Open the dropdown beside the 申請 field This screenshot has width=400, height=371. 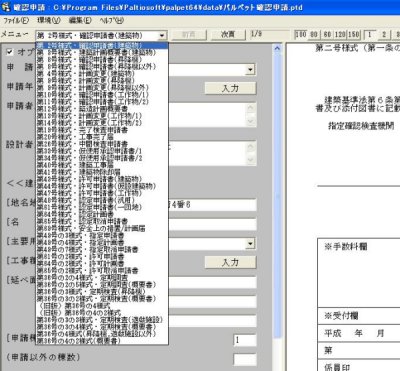click(250, 70)
